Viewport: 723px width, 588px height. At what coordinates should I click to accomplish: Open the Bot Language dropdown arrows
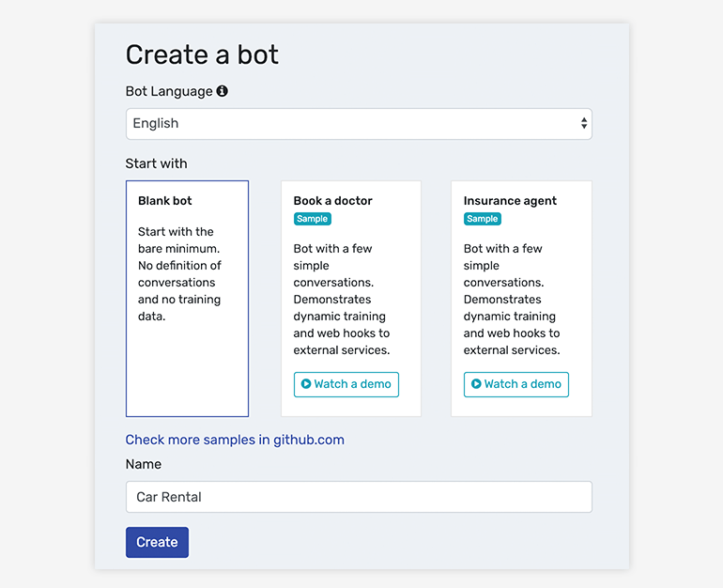584,123
